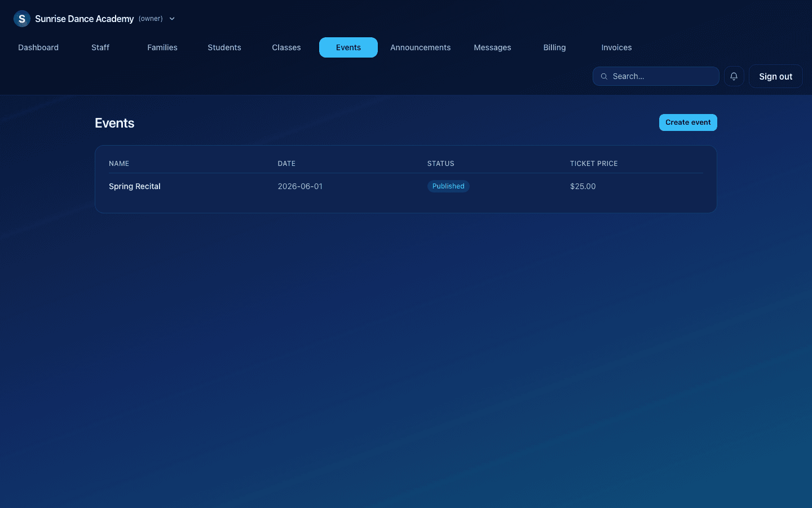The image size is (812, 508).
Task: Switch to the Messages tab
Action: click(x=492, y=47)
